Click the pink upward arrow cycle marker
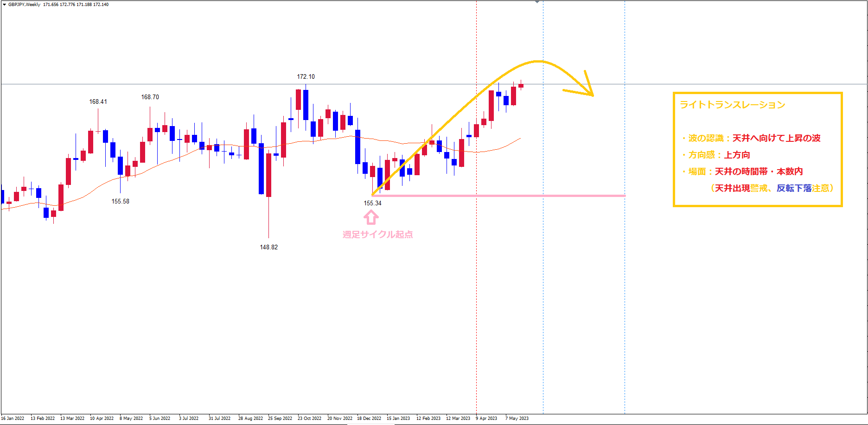 point(371,217)
